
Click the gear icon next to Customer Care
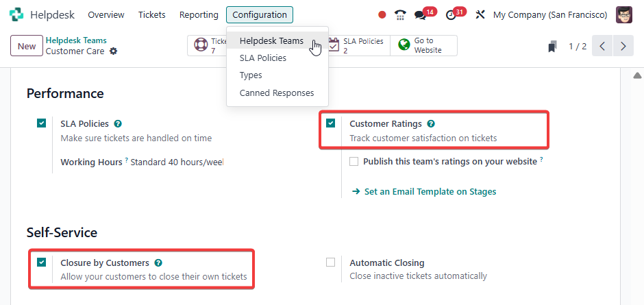pyautogui.click(x=114, y=51)
